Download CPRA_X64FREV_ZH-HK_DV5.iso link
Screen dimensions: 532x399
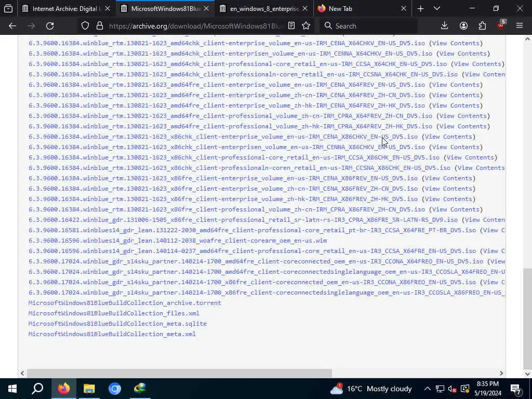[x=230, y=126]
